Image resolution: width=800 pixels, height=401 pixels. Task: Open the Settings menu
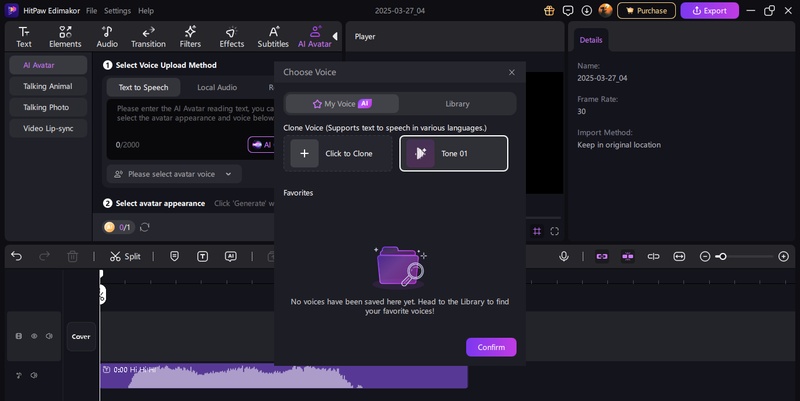pyautogui.click(x=117, y=10)
